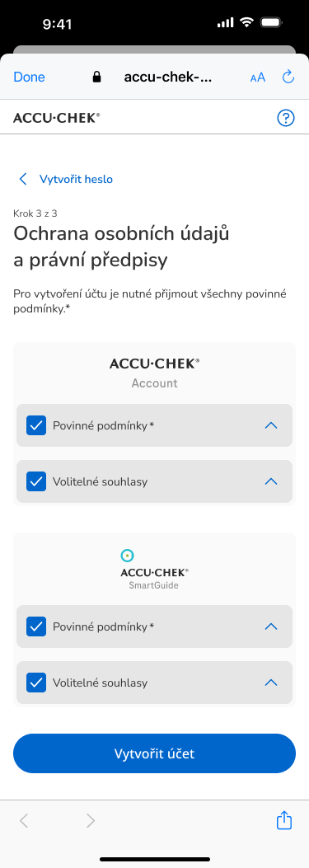The height and width of the screenshot is (868, 309).
Task: Tap Done to close the browser
Action: point(30,77)
